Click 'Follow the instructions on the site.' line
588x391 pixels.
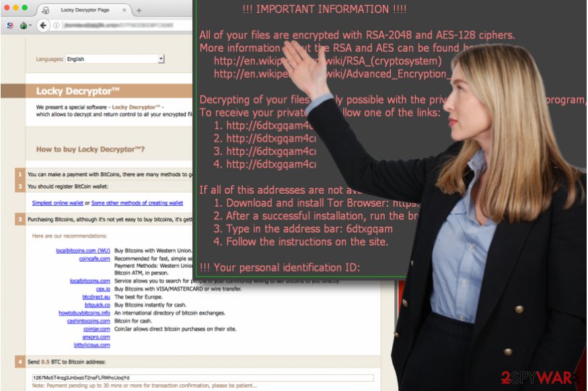[x=301, y=242]
